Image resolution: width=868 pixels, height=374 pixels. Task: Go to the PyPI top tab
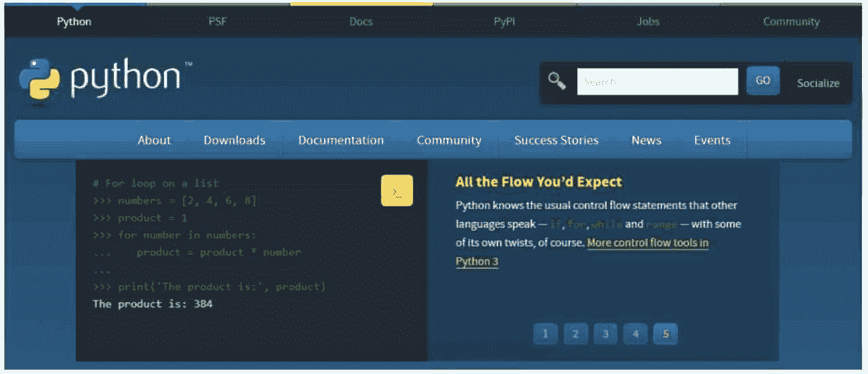pyautogui.click(x=505, y=22)
